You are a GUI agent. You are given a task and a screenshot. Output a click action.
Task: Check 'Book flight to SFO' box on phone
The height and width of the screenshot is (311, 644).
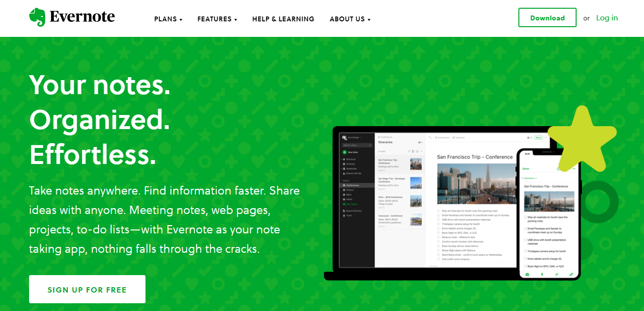pyautogui.click(x=526, y=266)
